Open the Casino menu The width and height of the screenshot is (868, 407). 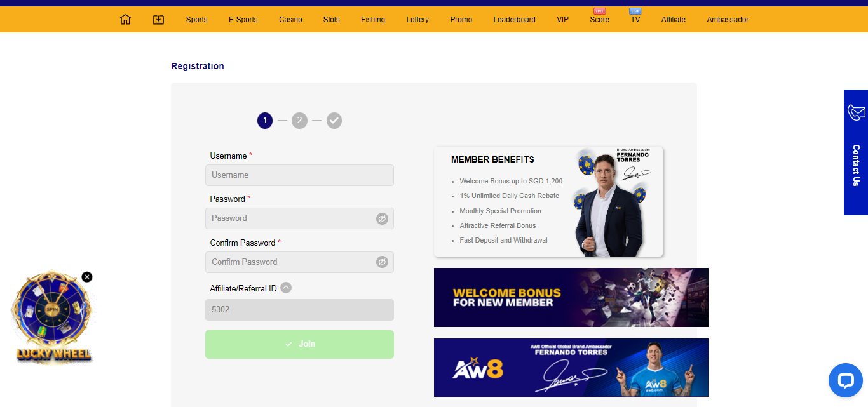click(x=290, y=20)
